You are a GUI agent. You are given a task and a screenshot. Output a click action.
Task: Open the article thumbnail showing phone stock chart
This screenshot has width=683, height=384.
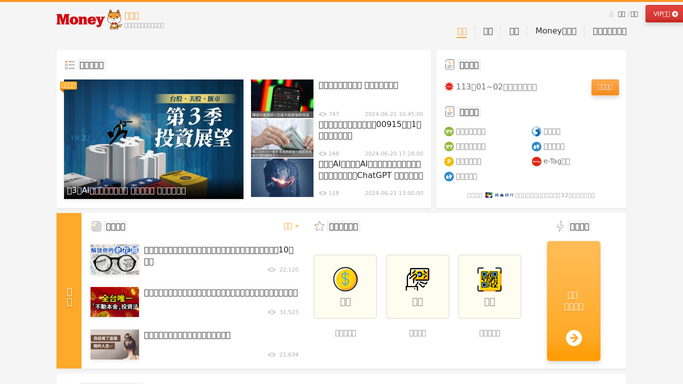click(282, 98)
